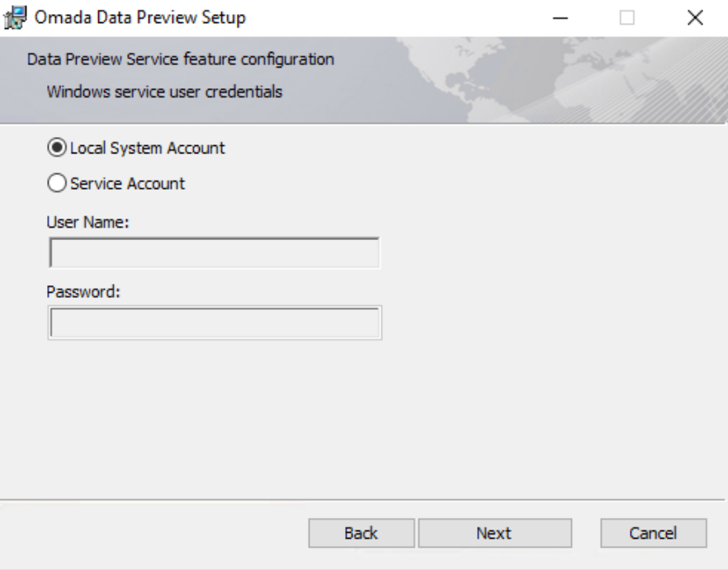This screenshot has width=728, height=570.
Task: Click the 'Password:' field label
Action: (83, 292)
